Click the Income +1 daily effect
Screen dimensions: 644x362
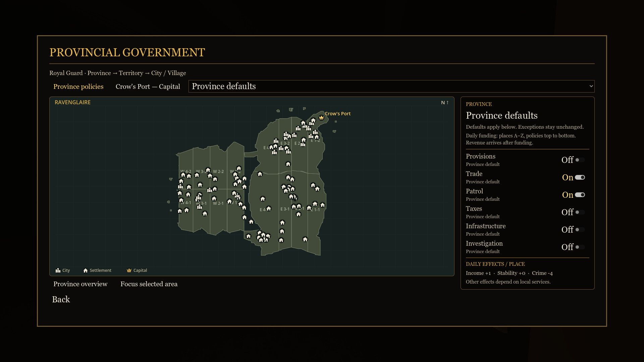(x=478, y=273)
